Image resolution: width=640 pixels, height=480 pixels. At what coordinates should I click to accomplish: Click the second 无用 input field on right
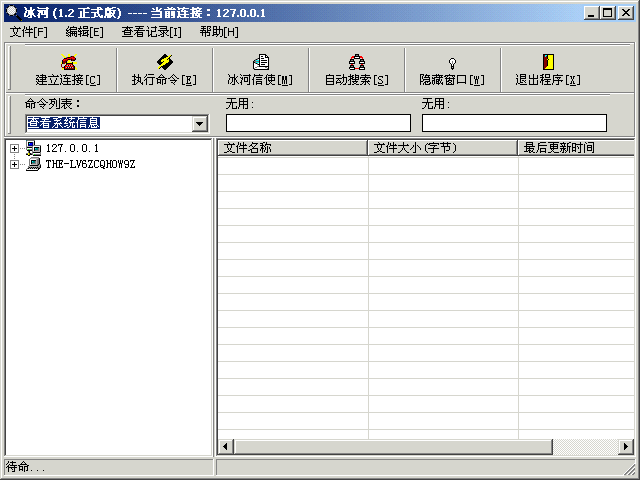[x=514, y=123]
